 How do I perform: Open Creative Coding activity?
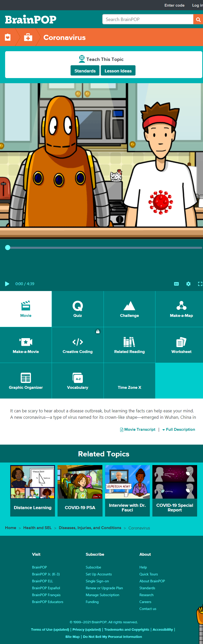click(77, 345)
